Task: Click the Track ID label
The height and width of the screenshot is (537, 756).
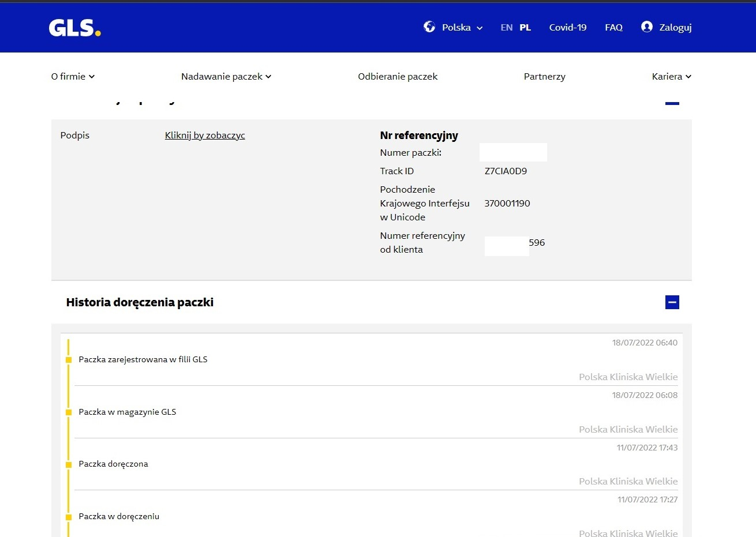Action: (397, 171)
